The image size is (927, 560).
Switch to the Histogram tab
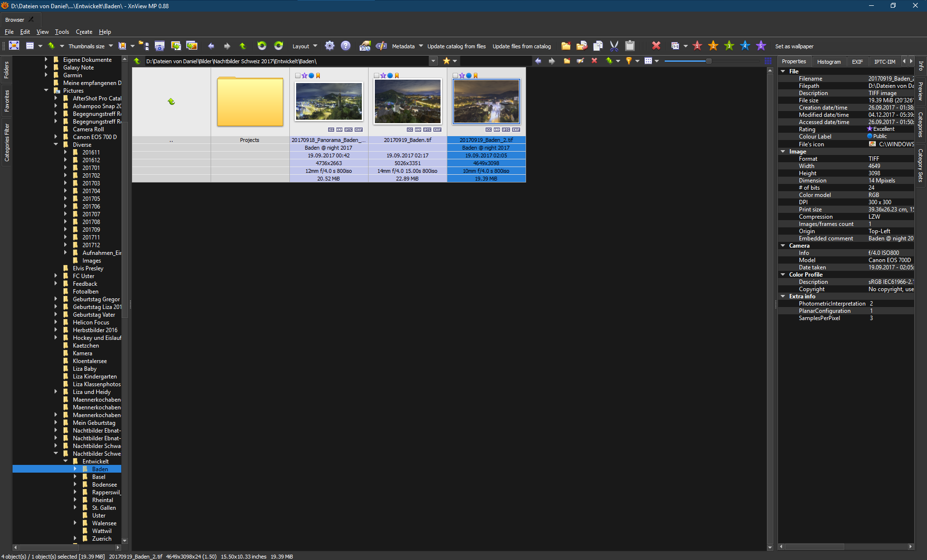point(829,61)
